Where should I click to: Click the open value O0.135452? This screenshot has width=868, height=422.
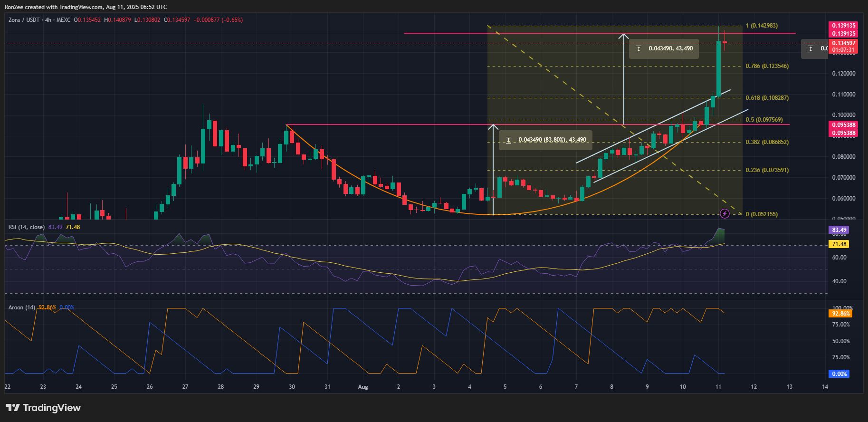pyautogui.click(x=87, y=20)
